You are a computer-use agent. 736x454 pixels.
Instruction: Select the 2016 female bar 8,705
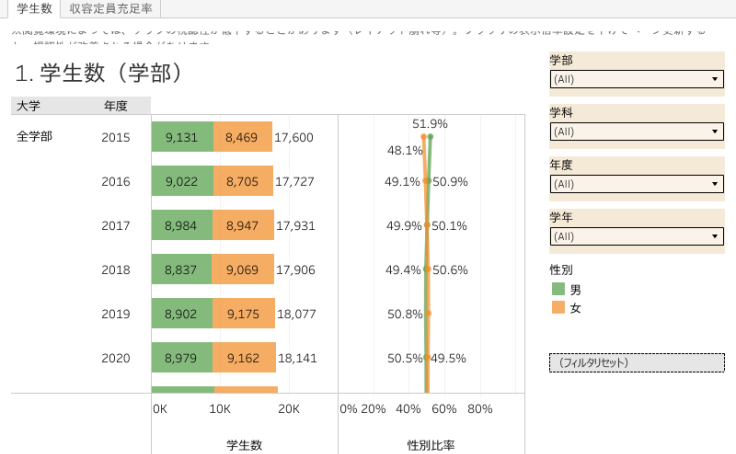tap(243, 182)
